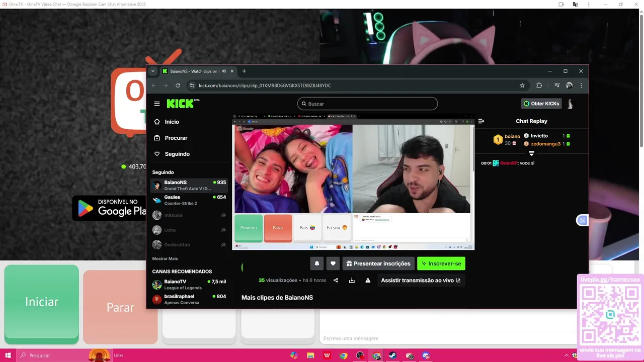
Task: Click the KICK logo
Action: coord(183,104)
